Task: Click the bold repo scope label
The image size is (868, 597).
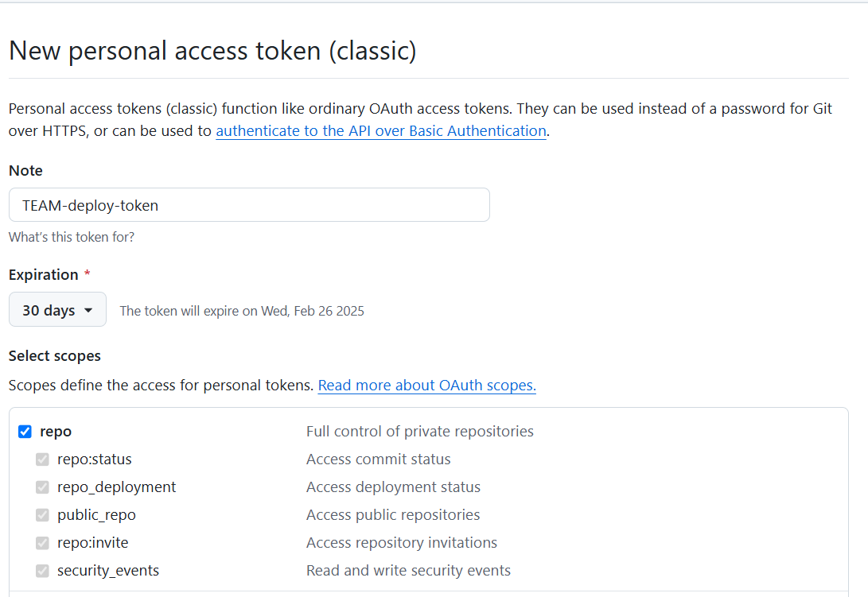Action: [x=56, y=431]
